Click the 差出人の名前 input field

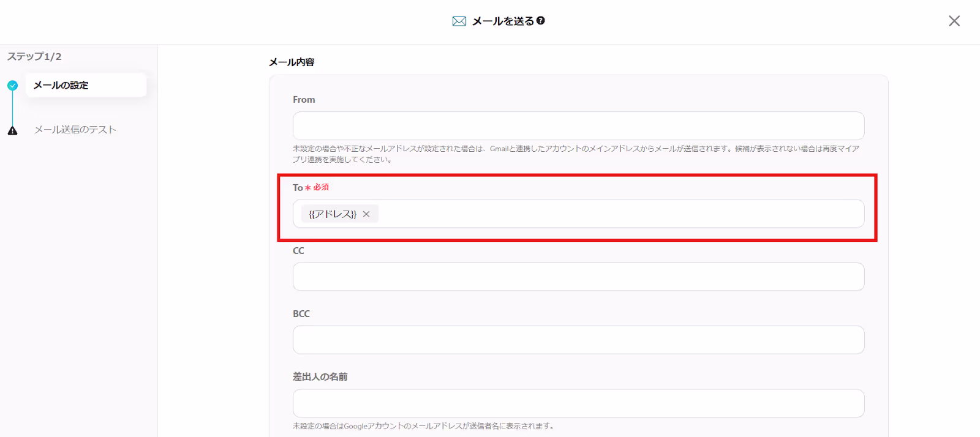[578, 403]
